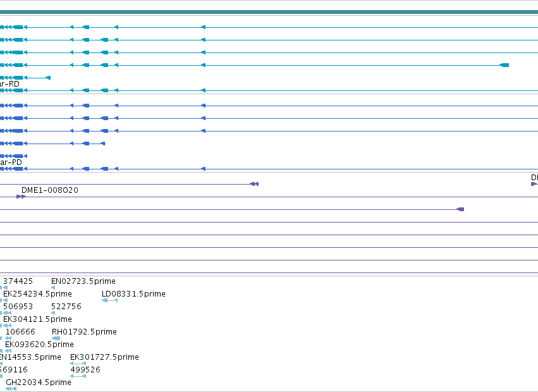
Task: Select the ar-PD protein track label
Action: click(11, 162)
